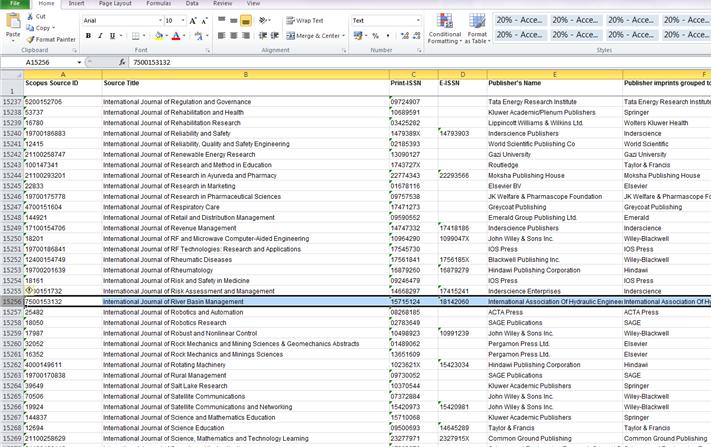
Task: Select row 15250 header
Action: point(12,238)
